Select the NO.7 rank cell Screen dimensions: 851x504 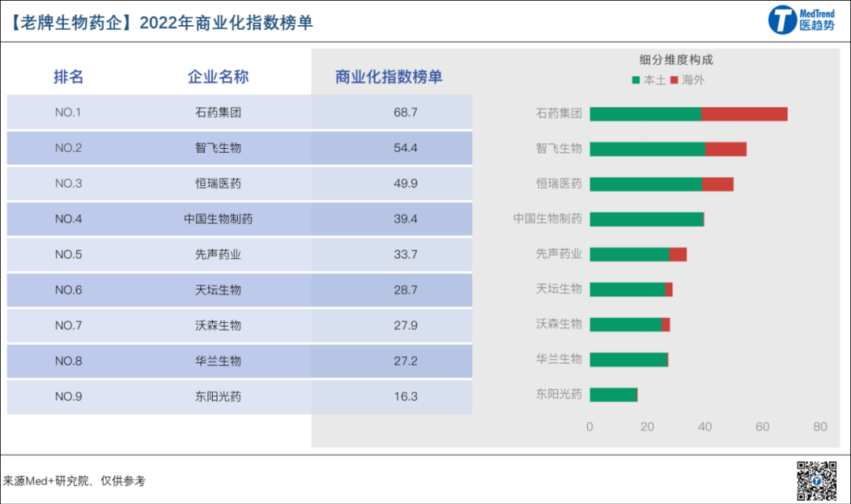click(69, 325)
